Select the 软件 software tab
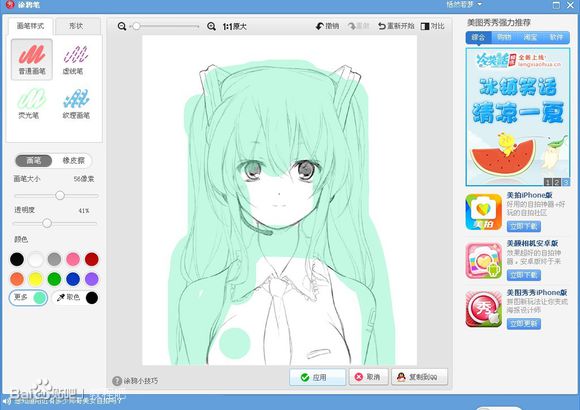 pos(556,37)
